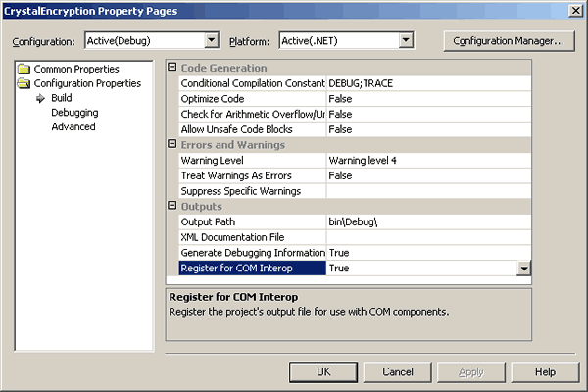Select XML Documentation File property
Screen dimensions: 588x392
point(253,237)
